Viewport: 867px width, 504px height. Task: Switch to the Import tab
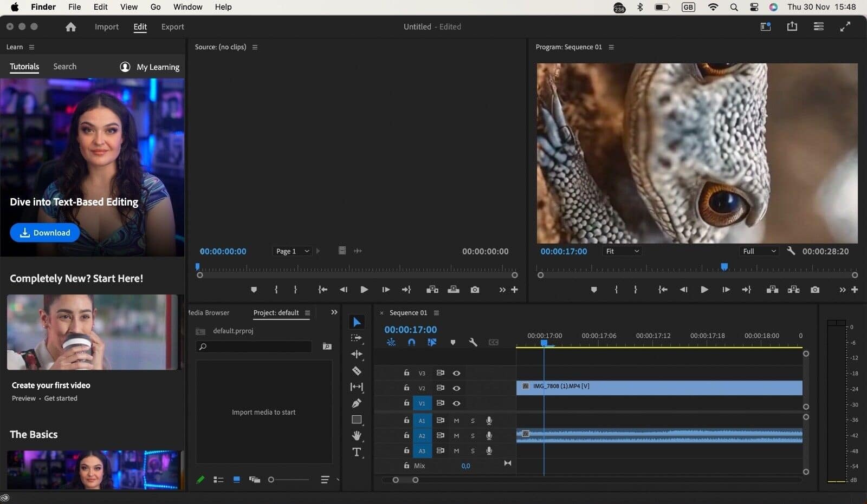[107, 27]
